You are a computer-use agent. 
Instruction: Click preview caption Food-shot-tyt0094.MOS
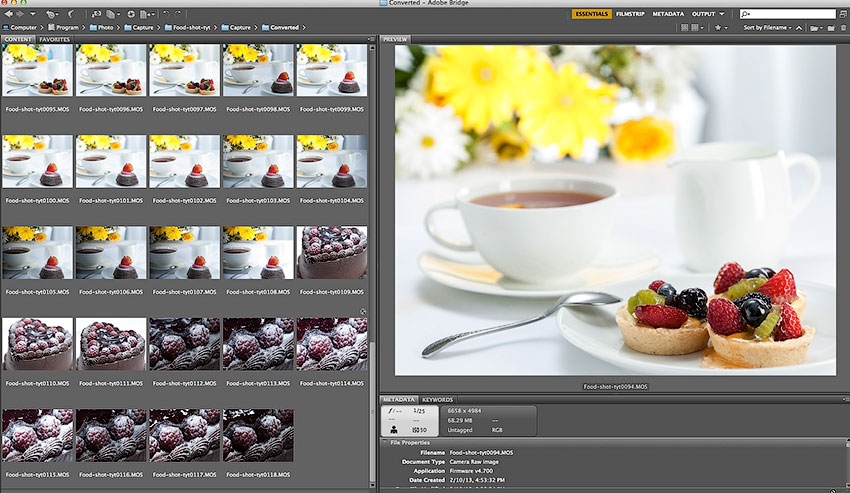(615, 387)
